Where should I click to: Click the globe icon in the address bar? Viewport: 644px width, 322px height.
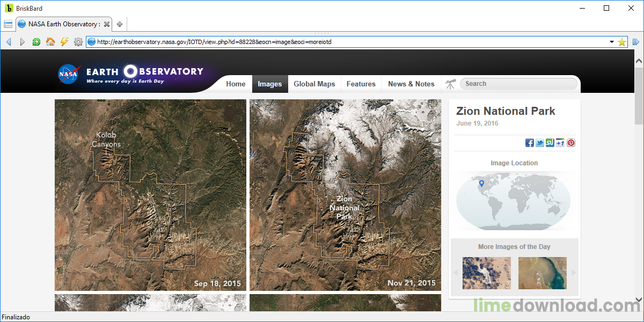click(x=91, y=42)
